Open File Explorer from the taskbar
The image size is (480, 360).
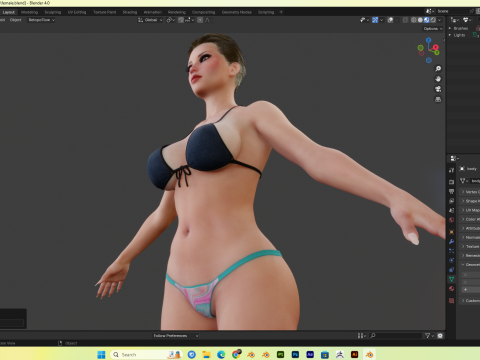click(206, 354)
